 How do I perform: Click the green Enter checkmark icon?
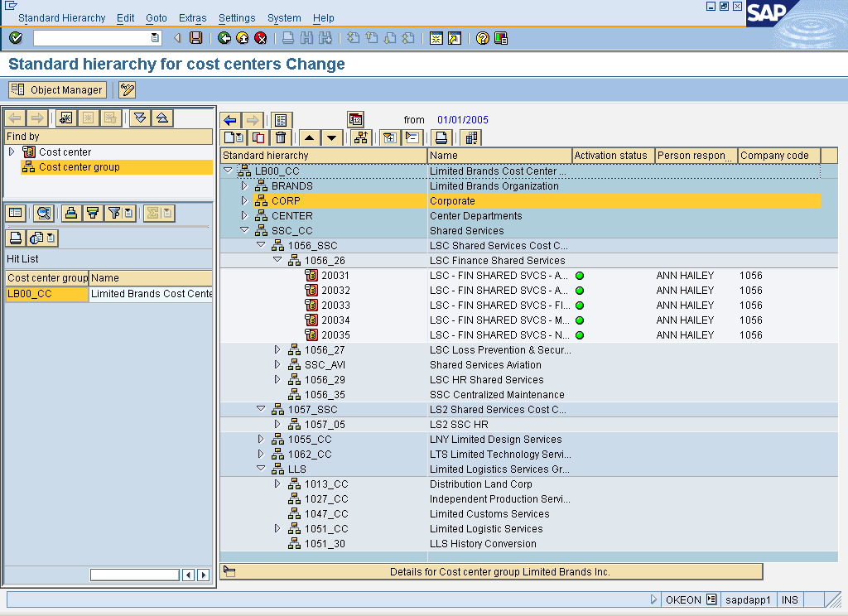[16, 38]
